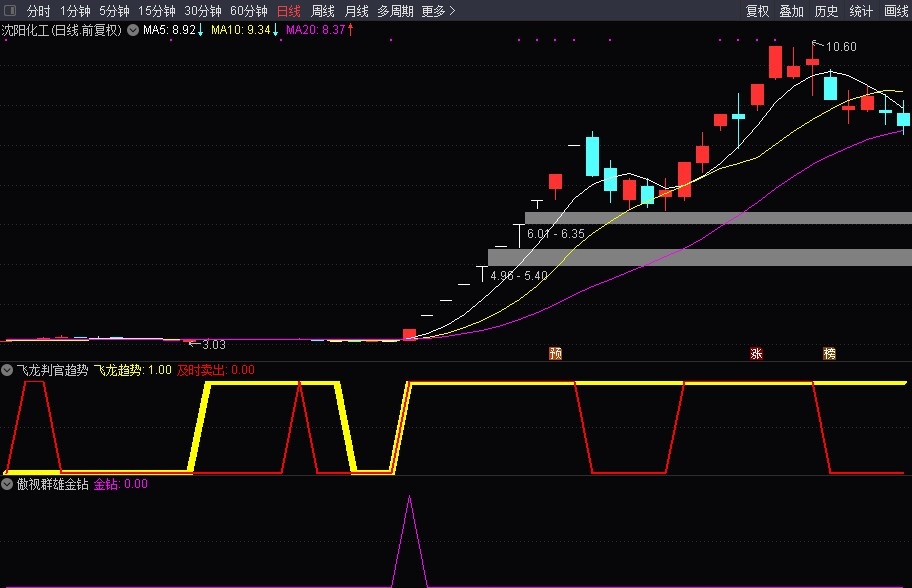The height and width of the screenshot is (588, 912).
Task: Click the 涨 marker icon on timeline
Action: click(756, 353)
